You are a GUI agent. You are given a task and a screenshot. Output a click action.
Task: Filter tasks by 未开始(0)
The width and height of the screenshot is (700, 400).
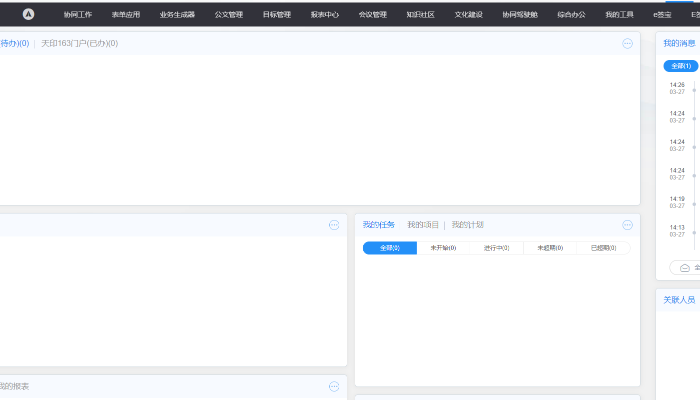click(x=443, y=248)
